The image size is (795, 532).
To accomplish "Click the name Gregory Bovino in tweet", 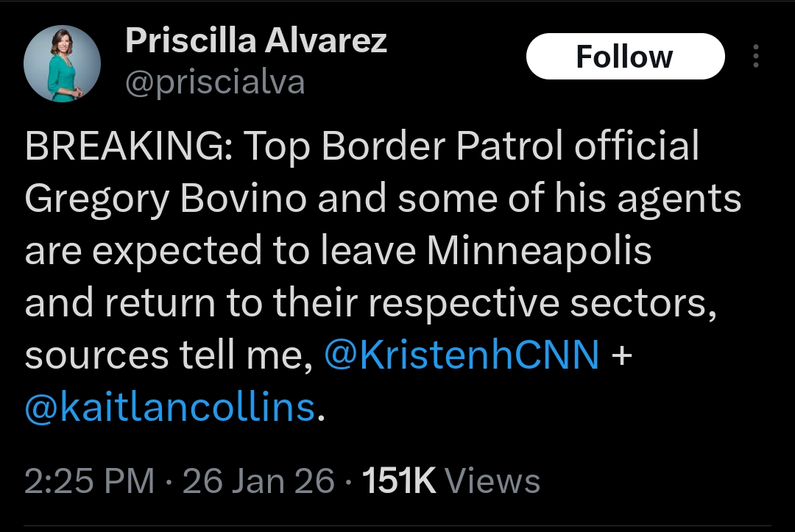I will 166,199.
